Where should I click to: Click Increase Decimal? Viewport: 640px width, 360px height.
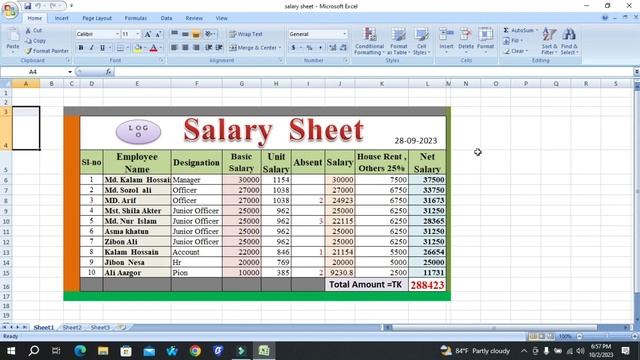pyautogui.click(x=333, y=48)
